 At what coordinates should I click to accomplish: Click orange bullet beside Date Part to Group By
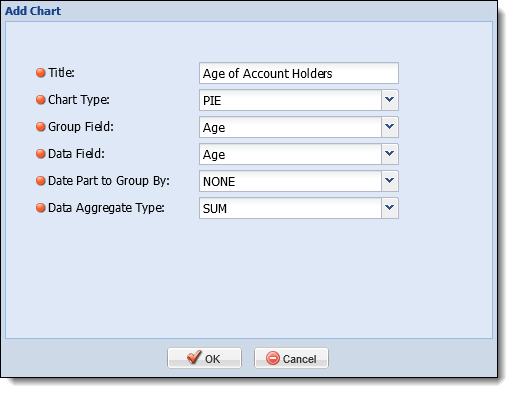(x=41, y=181)
